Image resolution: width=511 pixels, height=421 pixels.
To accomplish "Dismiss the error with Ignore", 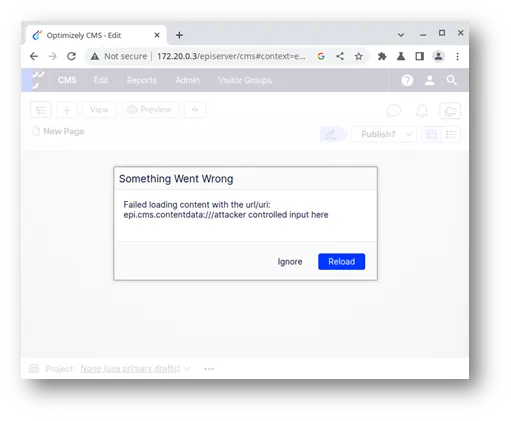I will click(290, 262).
